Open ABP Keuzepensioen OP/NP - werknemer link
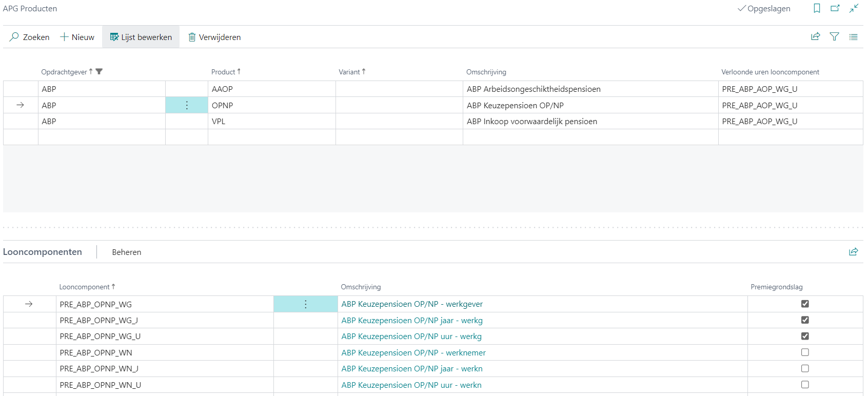The image size is (868, 396). 413,352
